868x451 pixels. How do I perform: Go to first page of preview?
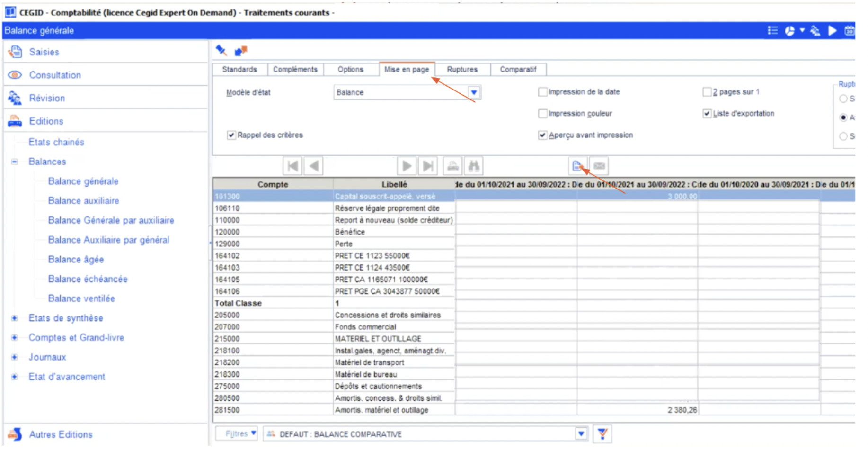tap(292, 166)
